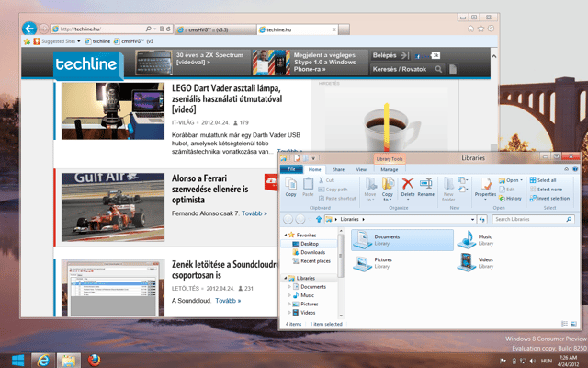Click Invert selection in Explorer ribbon
Viewport: 588px width, 368px height.
point(549,199)
